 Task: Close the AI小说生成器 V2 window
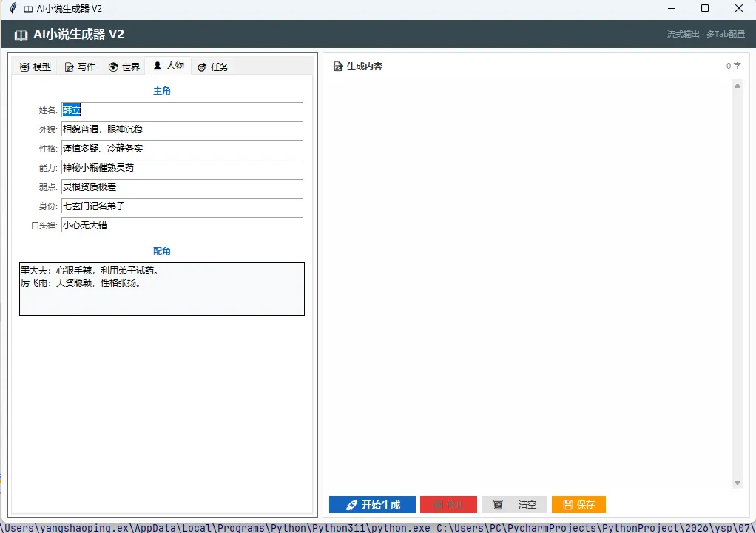[x=739, y=8]
